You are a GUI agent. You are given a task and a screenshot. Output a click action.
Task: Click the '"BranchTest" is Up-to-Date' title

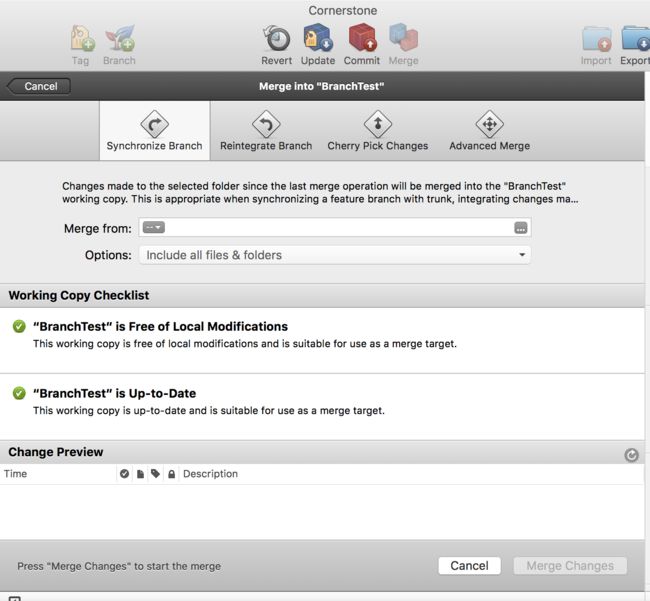114,393
